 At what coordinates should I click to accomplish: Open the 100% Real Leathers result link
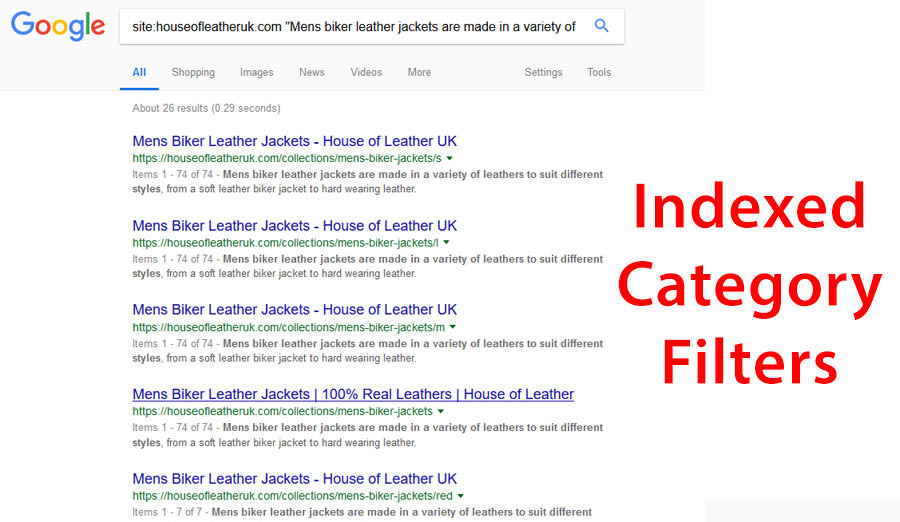click(x=353, y=394)
